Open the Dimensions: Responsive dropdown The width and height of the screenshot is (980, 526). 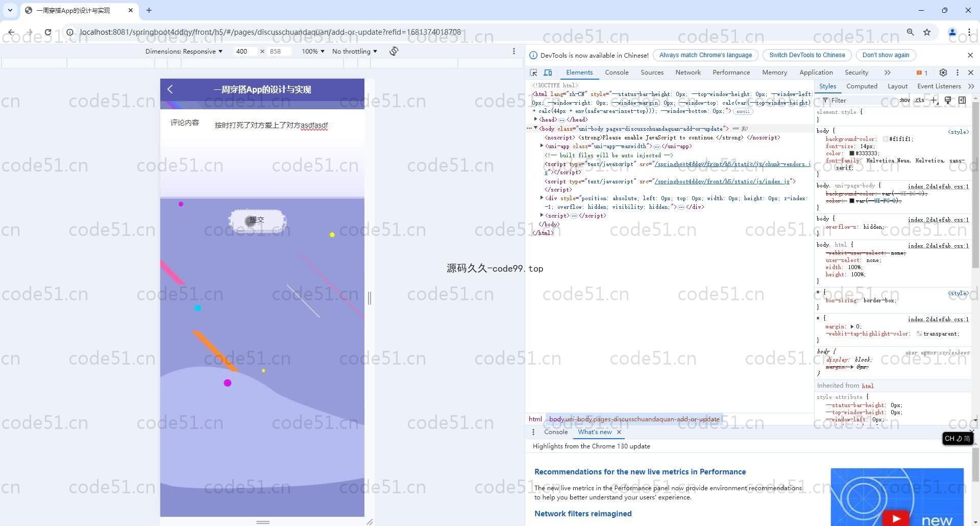click(x=184, y=51)
